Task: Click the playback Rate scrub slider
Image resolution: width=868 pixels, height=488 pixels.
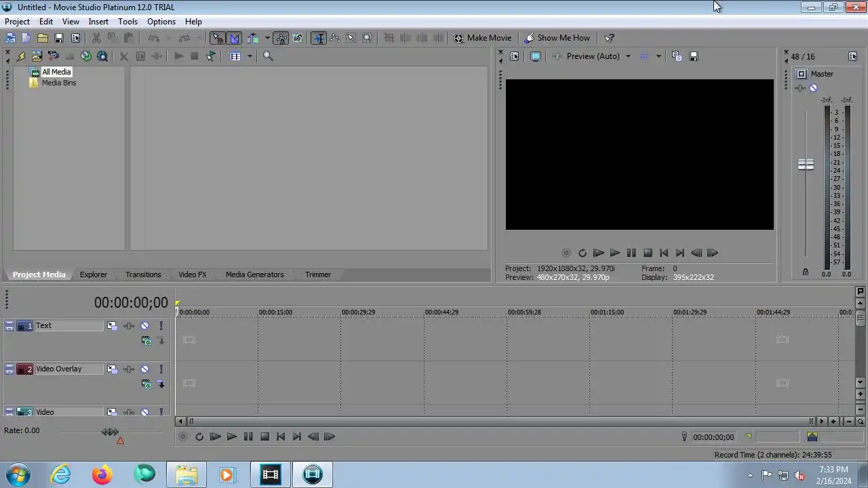Action: (110, 432)
